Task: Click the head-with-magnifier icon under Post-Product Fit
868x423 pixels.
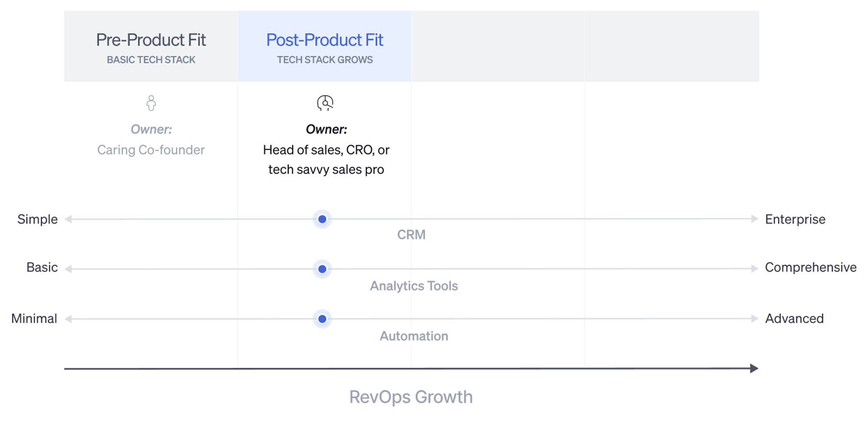Action: tap(325, 103)
